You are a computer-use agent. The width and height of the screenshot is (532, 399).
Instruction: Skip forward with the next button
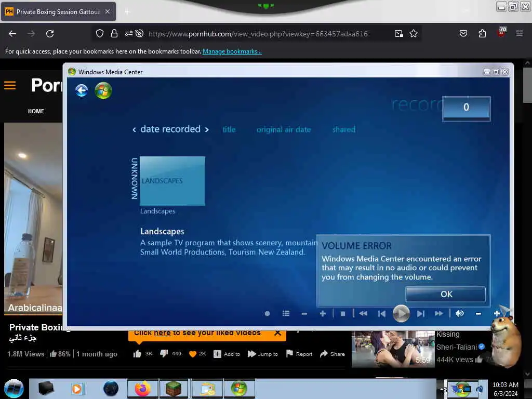pyautogui.click(x=421, y=314)
